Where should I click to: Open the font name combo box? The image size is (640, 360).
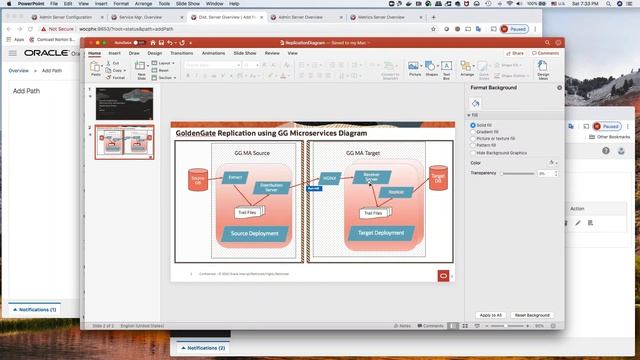coord(212,65)
